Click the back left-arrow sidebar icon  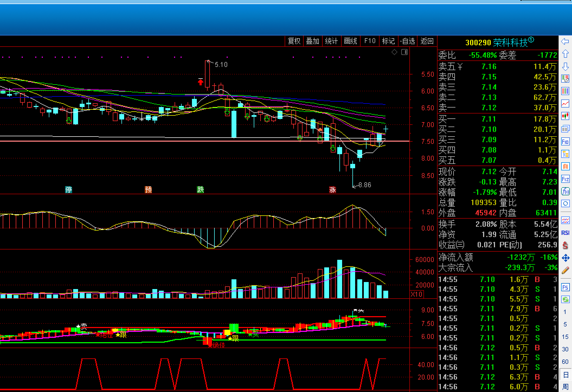point(565,41)
